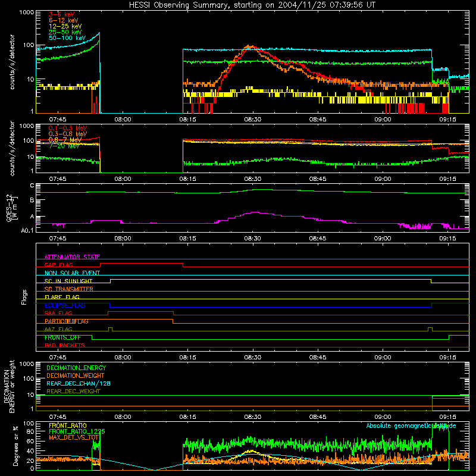Click 09:15 time tick under keV plot
The width and height of the screenshot is (476, 476).
point(447,120)
